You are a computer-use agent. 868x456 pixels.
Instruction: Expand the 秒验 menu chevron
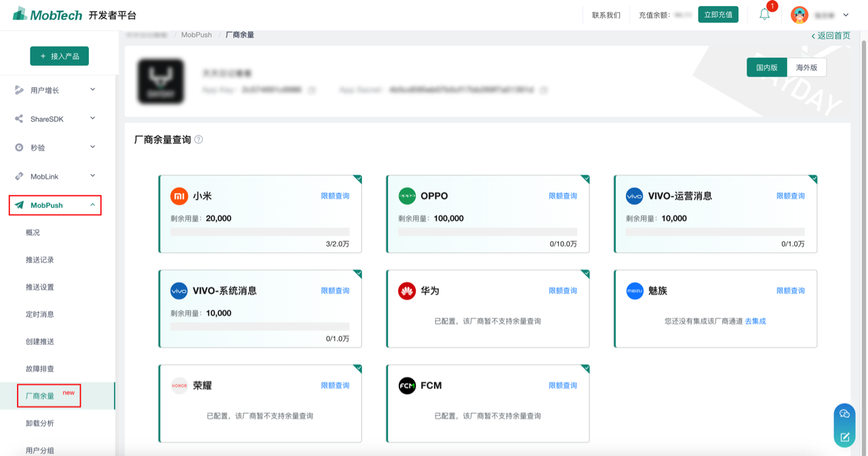click(93, 147)
